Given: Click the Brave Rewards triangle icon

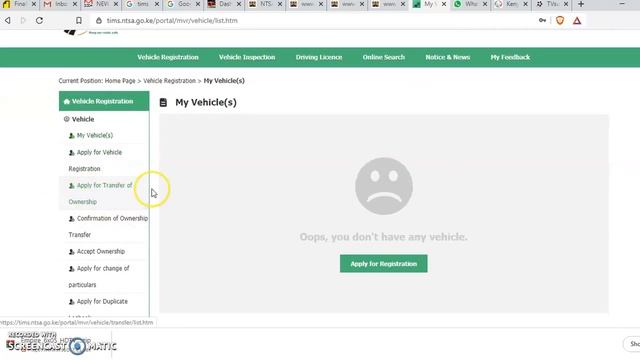Looking at the screenshot, I should click(x=577, y=20).
